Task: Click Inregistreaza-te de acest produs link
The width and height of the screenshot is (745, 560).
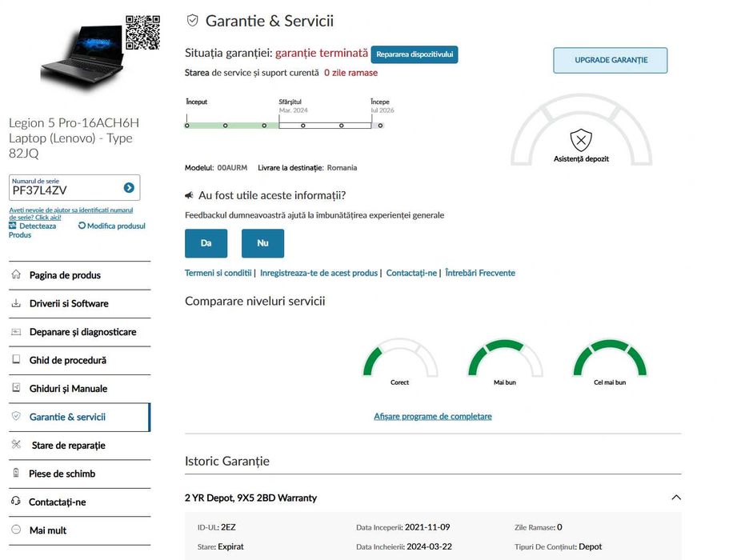Action: click(318, 273)
